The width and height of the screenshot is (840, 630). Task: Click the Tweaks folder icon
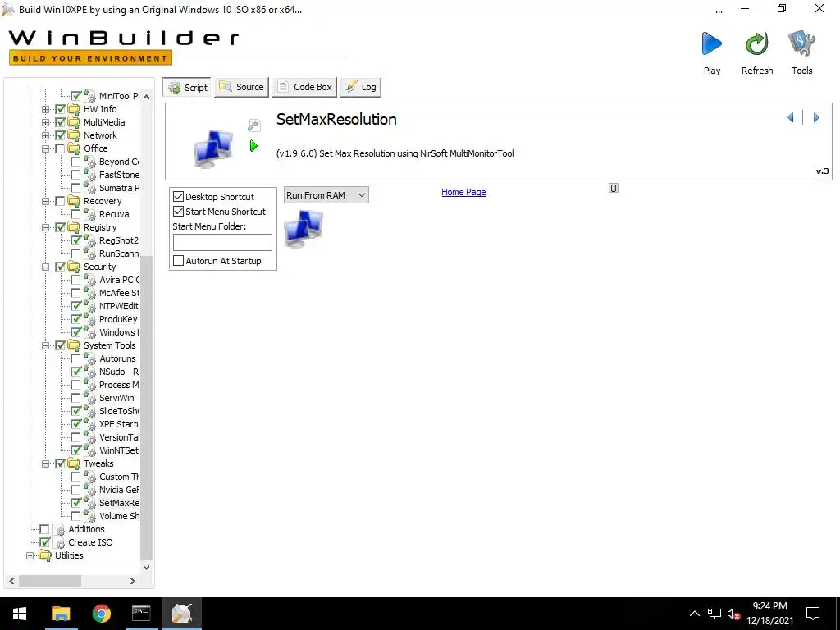tap(74, 463)
